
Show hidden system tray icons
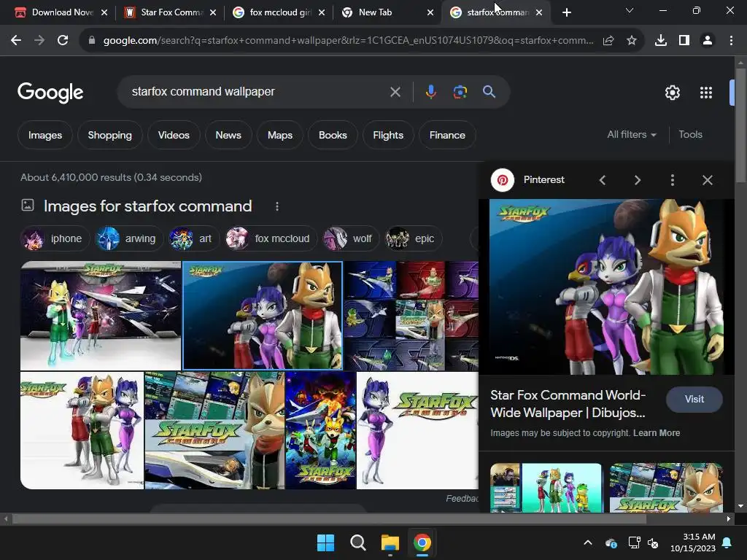(x=588, y=542)
